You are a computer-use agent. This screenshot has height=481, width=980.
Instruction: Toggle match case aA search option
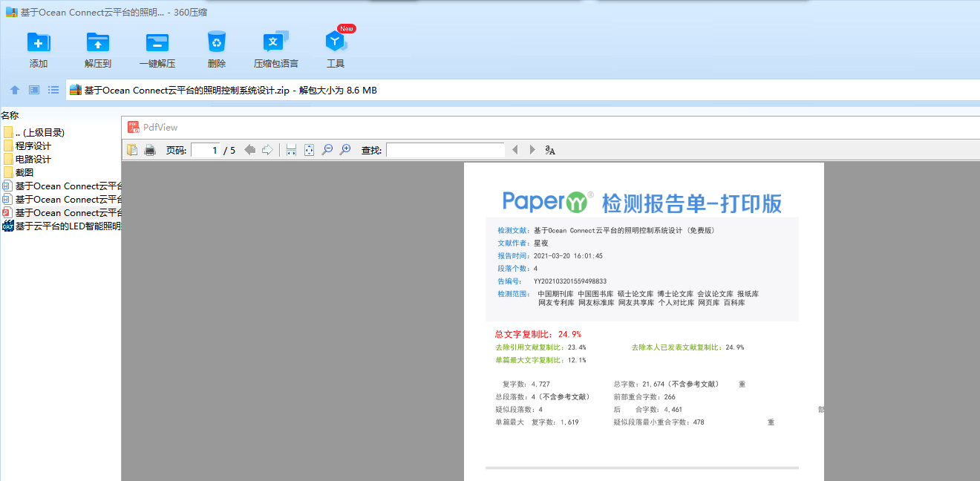(550, 150)
